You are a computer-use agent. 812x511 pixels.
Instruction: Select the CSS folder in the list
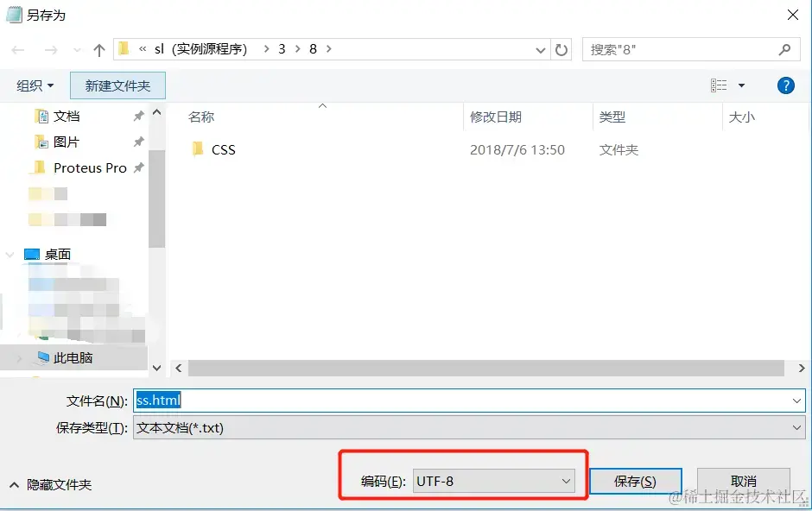tap(223, 149)
